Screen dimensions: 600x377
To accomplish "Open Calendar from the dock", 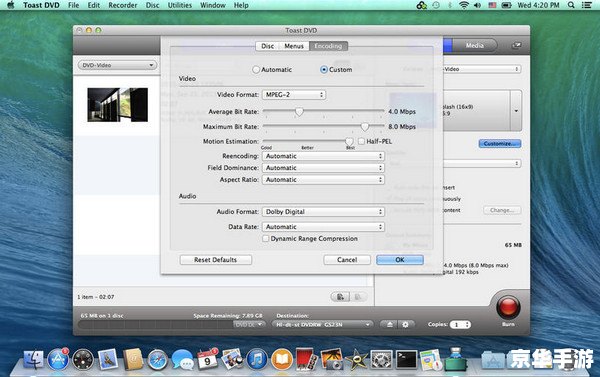I will 207,360.
